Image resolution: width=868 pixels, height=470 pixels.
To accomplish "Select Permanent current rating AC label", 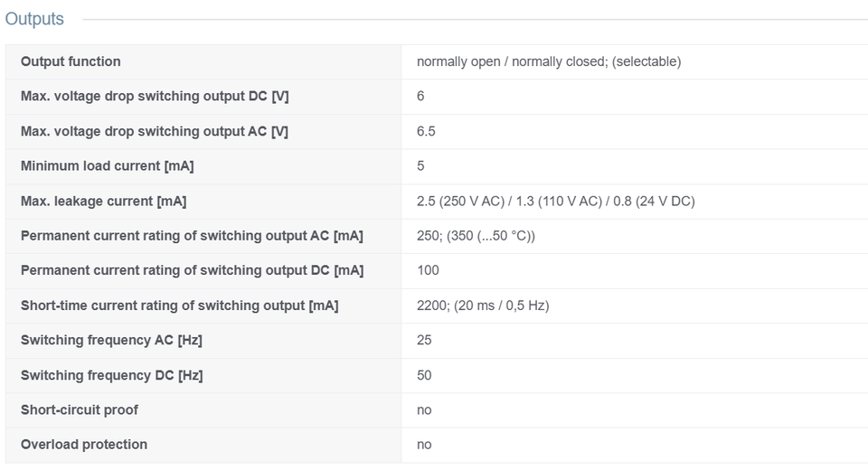I will (192, 236).
